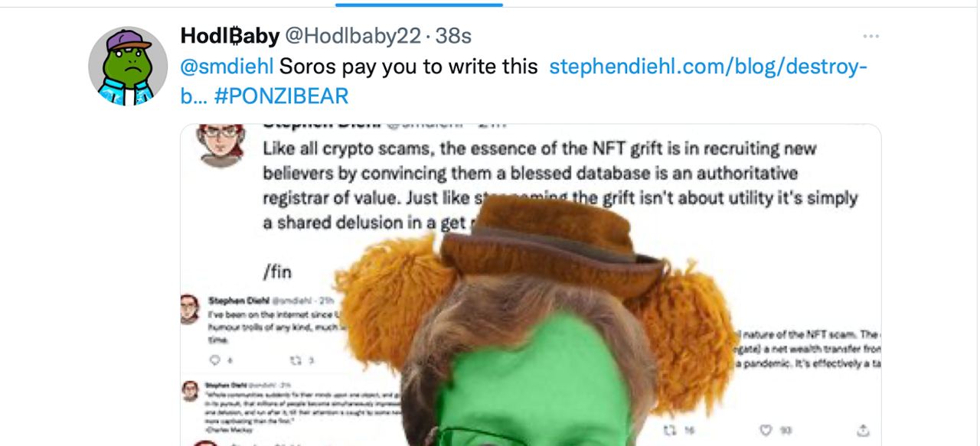Viewport: 980px width, 446px height.
Task: Select the active tab with blue underline
Action: (x=419, y=4)
